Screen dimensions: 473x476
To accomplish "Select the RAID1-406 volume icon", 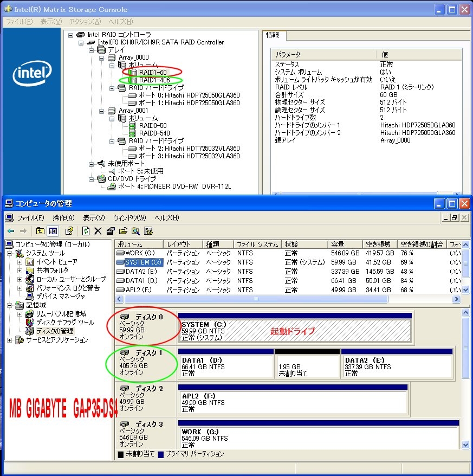I will [132, 80].
